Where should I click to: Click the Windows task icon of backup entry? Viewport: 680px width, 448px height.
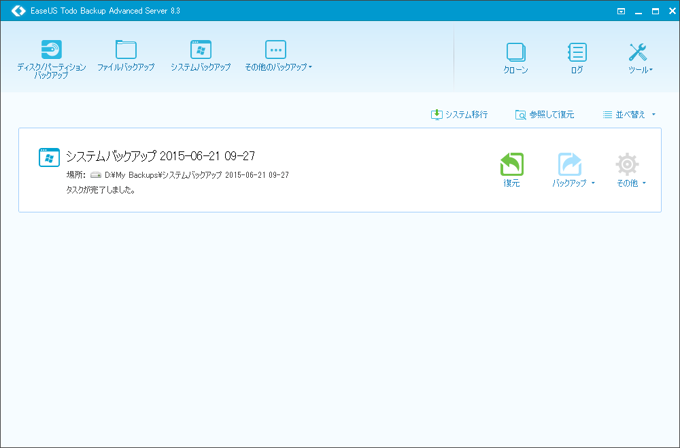click(x=49, y=157)
